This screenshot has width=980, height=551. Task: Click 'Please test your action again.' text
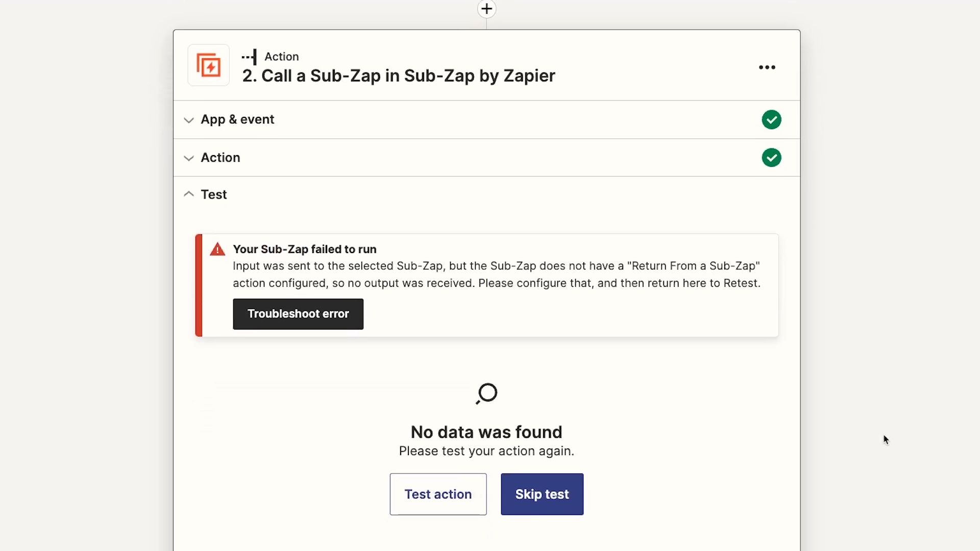tap(486, 452)
